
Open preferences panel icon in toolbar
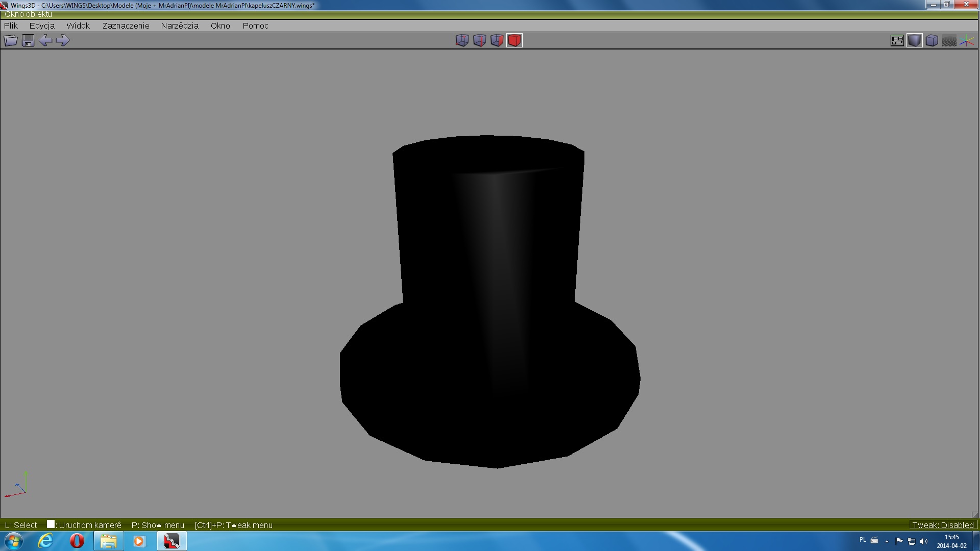click(x=897, y=40)
